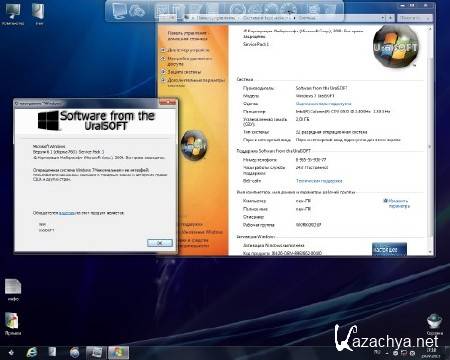The image size is (450, 360).
Task: Open Action Center link at sidebar bottom
Action: pos(191,224)
